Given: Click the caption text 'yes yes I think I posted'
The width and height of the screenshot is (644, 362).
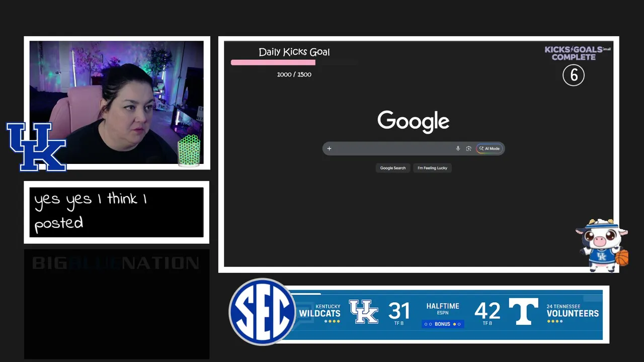Looking at the screenshot, I should [x=91, y=211].
